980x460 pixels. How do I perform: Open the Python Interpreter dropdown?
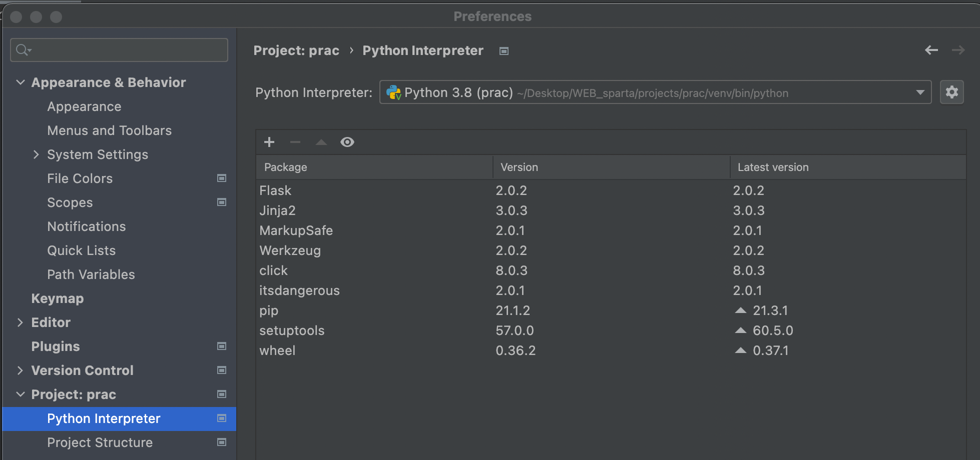655,92
